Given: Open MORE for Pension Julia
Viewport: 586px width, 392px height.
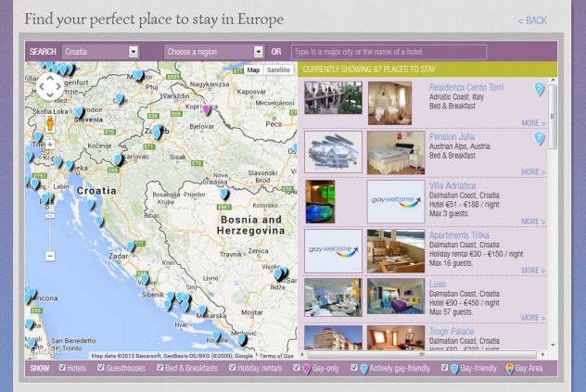Looking at the screenshot, I should click(x=533, y=171).
